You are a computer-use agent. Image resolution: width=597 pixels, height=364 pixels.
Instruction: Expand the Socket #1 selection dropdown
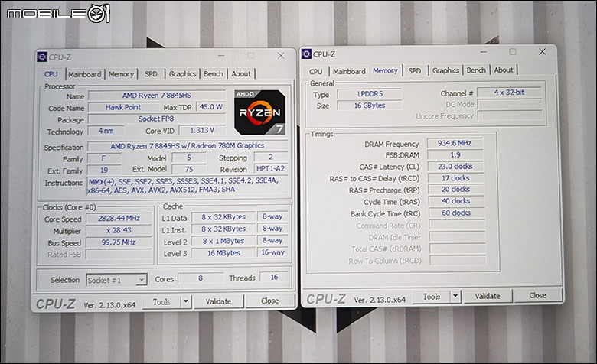pyautogui.click(x=142, y=280)
